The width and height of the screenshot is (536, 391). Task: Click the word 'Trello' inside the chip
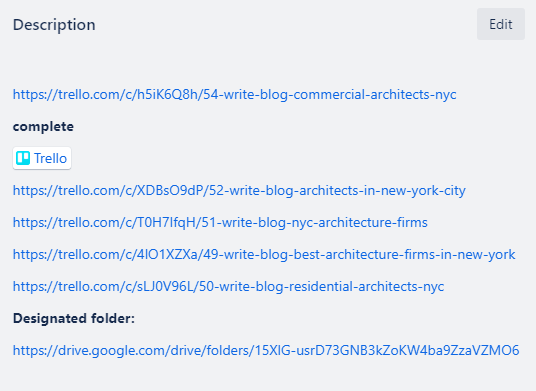pyautogui.click(x=50, y=158)
